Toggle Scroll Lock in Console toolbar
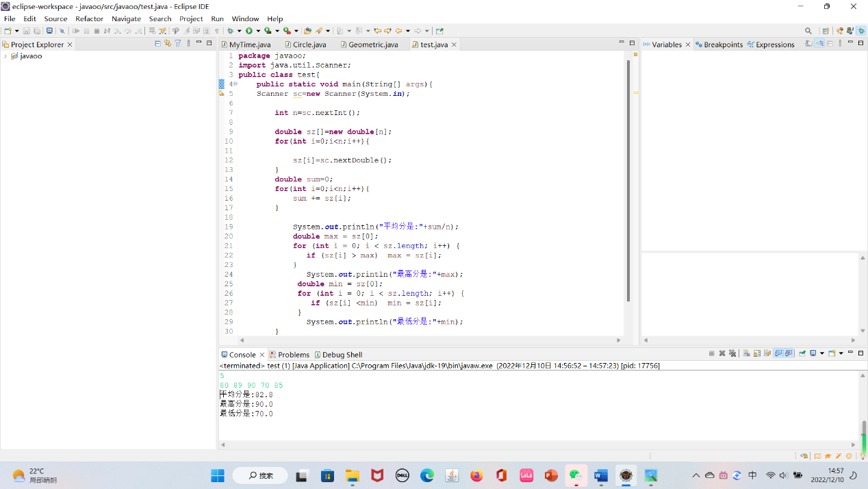Screen dimensions: 868x489 click(x=757, y=353)
